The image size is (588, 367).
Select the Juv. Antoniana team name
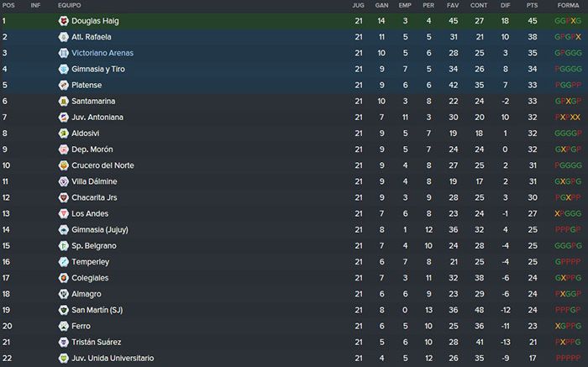[x=97, y=118]
